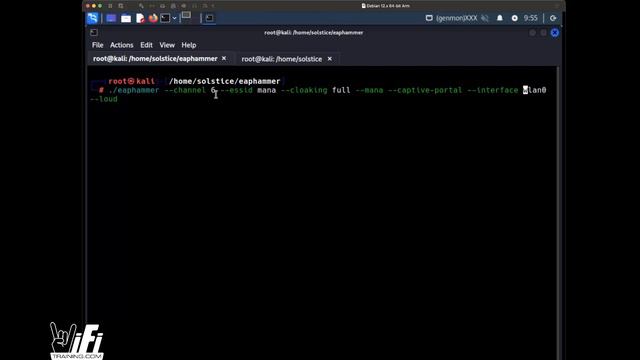This screenshot has height=360, width=640.
Task: Click the power manager circle icon
Action: (514, 18)
